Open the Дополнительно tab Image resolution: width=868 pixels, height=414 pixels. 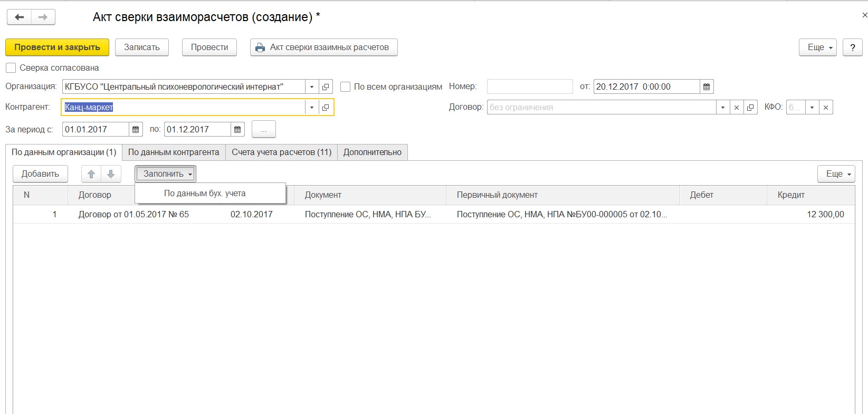(x=373, y=152)
